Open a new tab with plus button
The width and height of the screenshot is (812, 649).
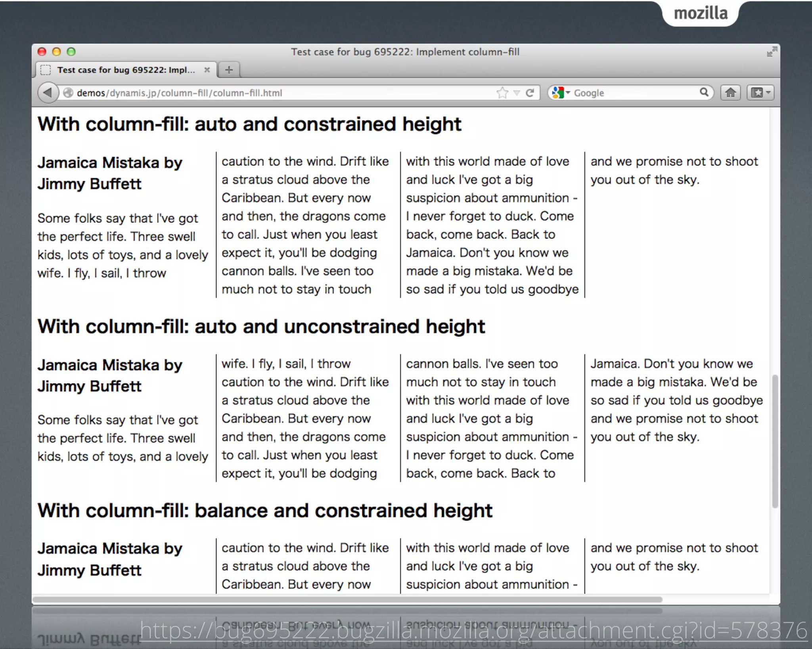coord(229,70)
